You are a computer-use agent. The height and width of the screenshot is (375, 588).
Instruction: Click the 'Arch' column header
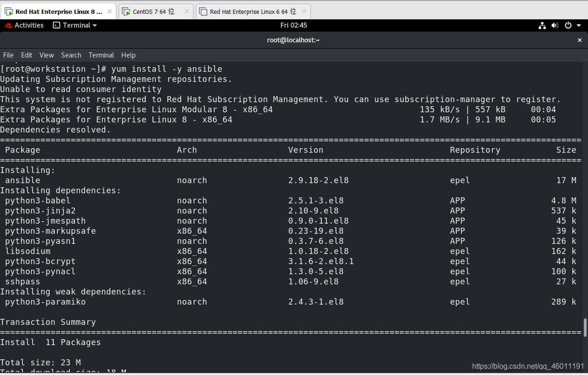tap(187, 150)
